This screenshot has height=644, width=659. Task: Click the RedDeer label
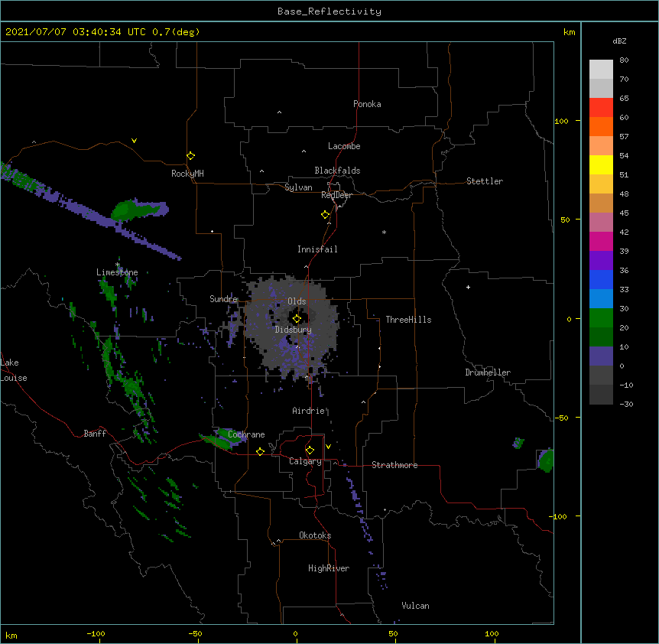[x=336, y=195]
